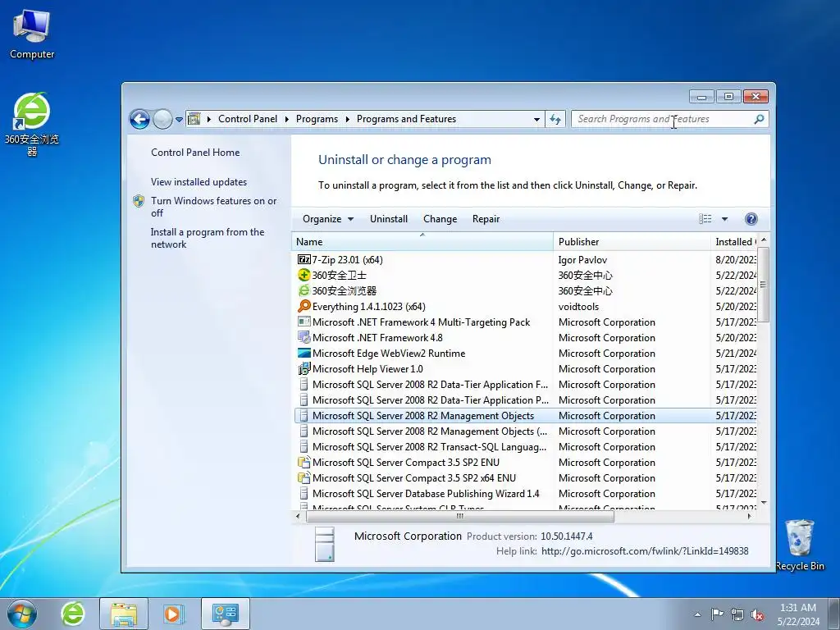Click Uninstall in the toolbar
The width and height of the screenshot is (840, 630).
pyautogui.click(x=388, y=218)
